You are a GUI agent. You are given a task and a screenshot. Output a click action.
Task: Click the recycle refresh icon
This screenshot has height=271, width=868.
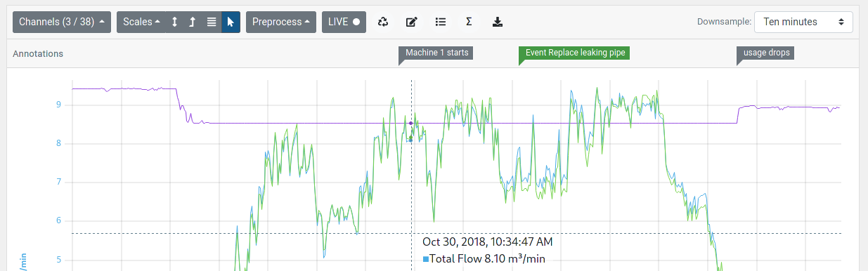click(383, 22)
